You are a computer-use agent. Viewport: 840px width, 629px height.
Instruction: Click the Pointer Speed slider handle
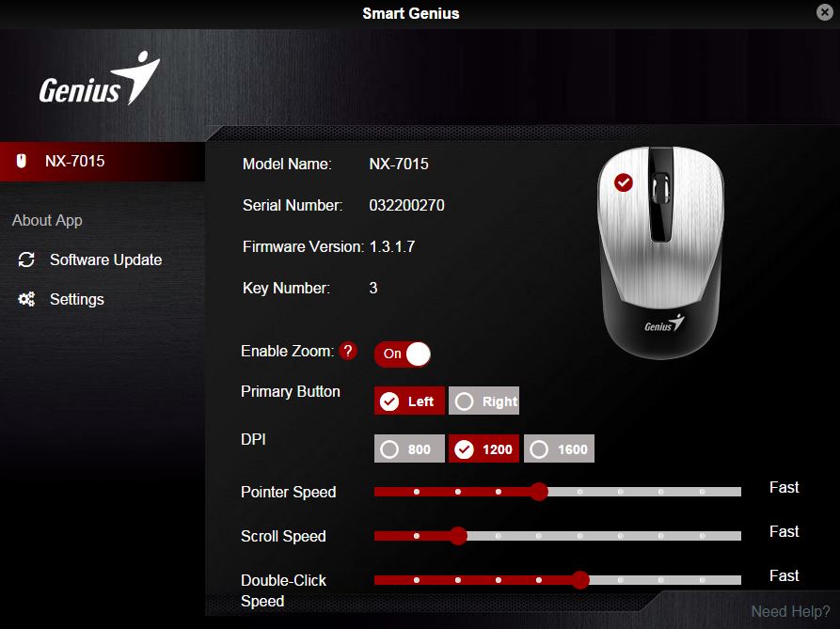539,492
